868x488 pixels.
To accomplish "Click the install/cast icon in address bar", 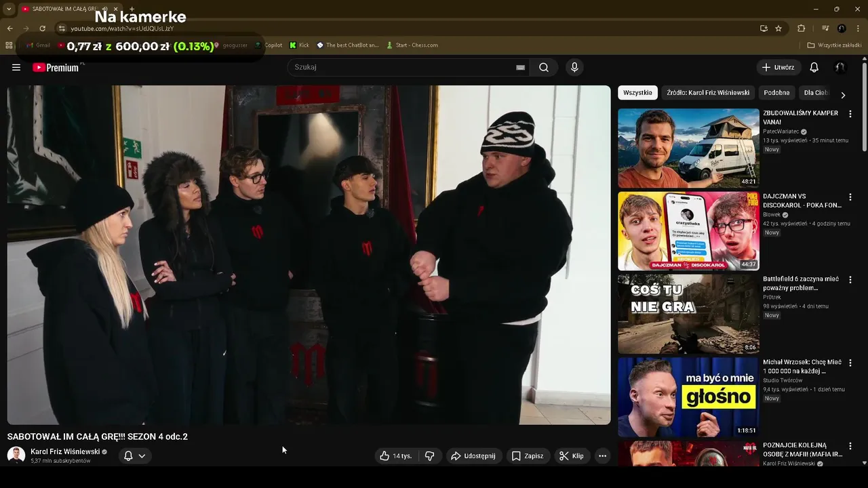I will (764, 28).
